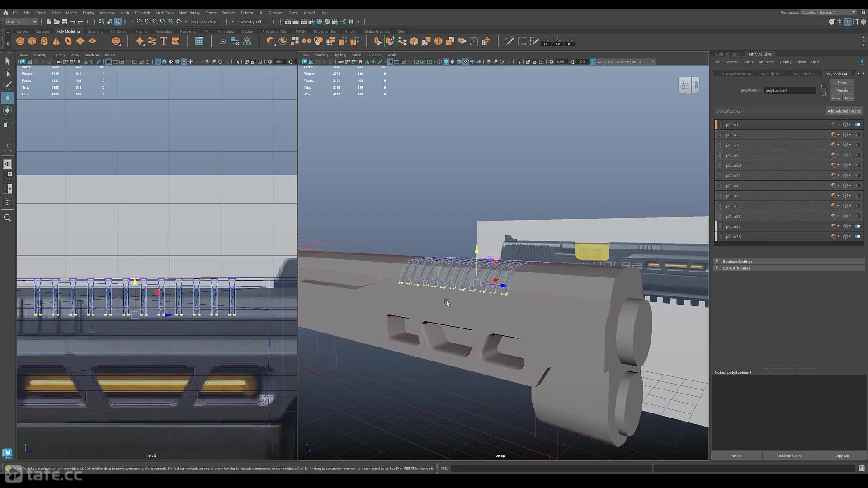Image resolution: width=868 pixels, height=488 pixels.
Task: Toggle the pCube1 enable switch
Action: [x=858, y=125]
